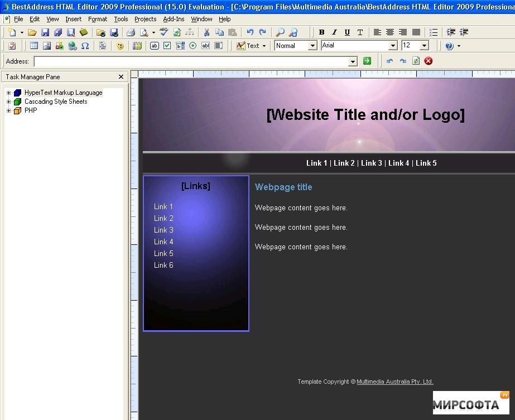Insert a text field 'abl' form icon
The height and width of the screenshot is (420, 515).
click(x=205, y=46)
